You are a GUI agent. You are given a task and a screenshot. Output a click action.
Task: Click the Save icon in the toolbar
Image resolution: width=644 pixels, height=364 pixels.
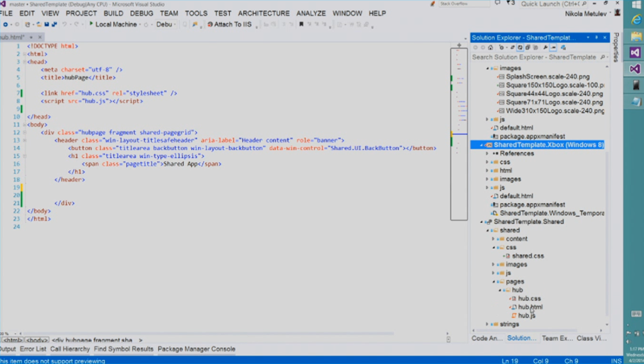47,25
